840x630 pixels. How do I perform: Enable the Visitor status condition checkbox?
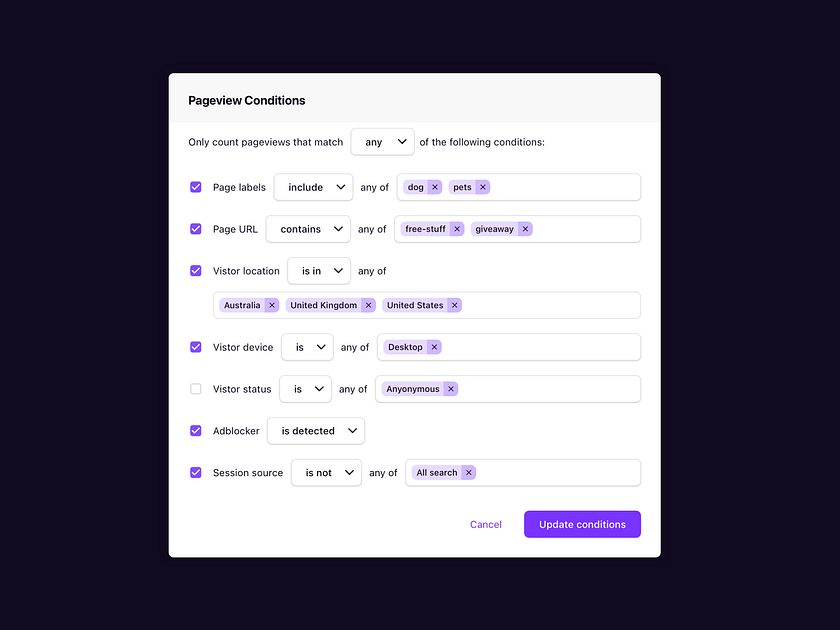click(x=195, y=389)
